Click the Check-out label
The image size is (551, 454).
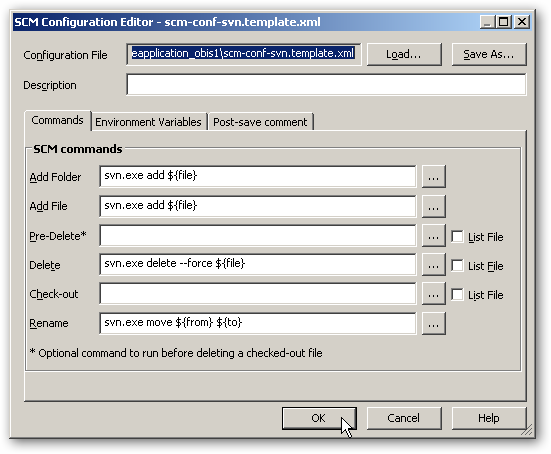(x=54, y=294)
